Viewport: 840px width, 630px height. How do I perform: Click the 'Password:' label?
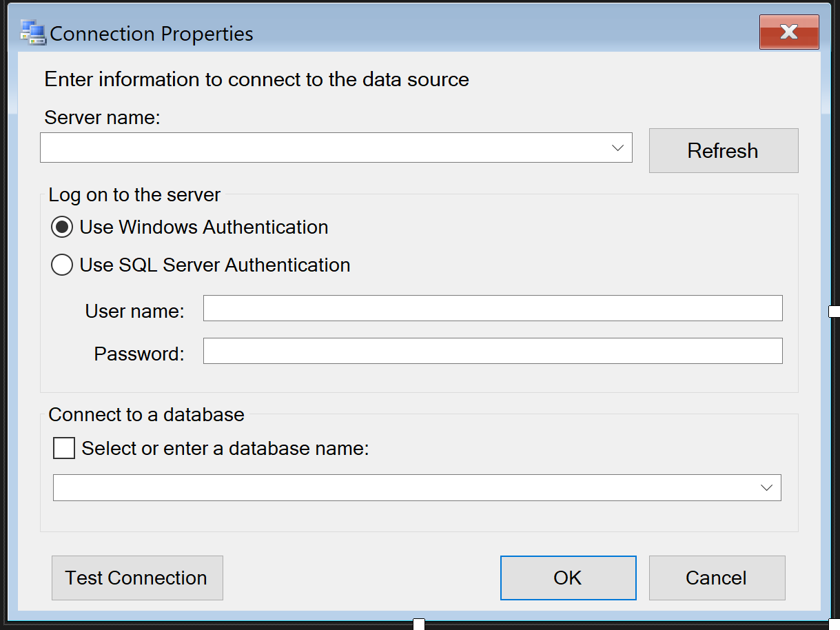pos(139,354)
